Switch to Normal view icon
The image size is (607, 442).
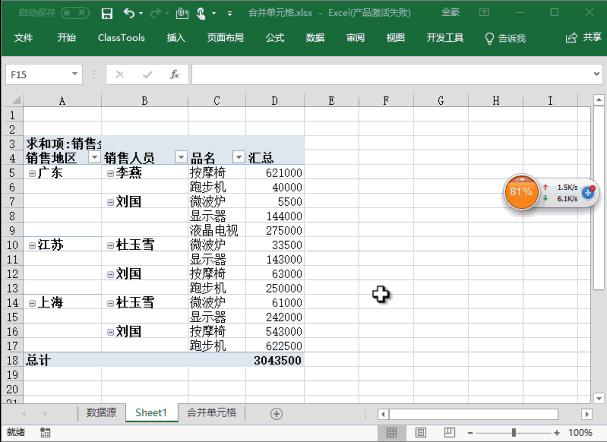pos(391,432)
